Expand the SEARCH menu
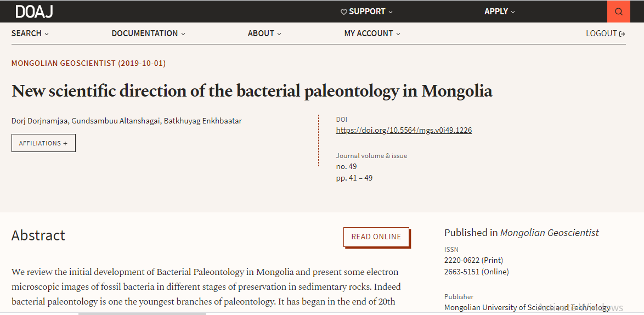Image resolution: width=644 pixels, height=315 pixels. pyautogui.click(x=30, y=33)
